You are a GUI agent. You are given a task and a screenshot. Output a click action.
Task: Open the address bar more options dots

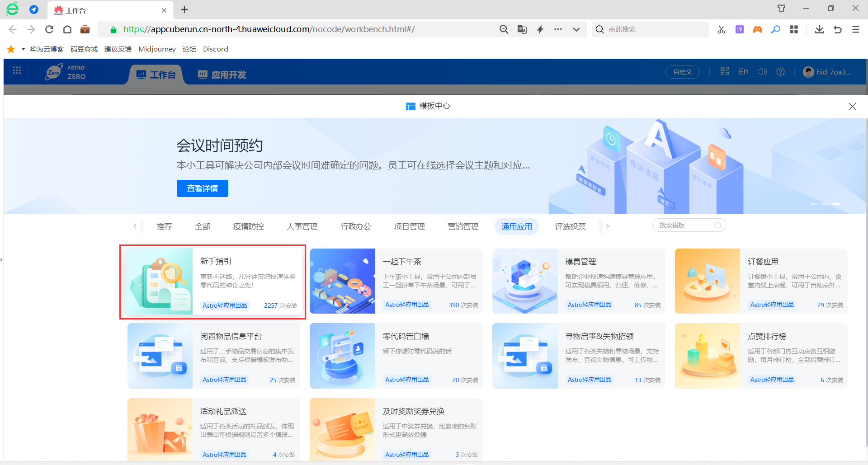coord(558,29)
